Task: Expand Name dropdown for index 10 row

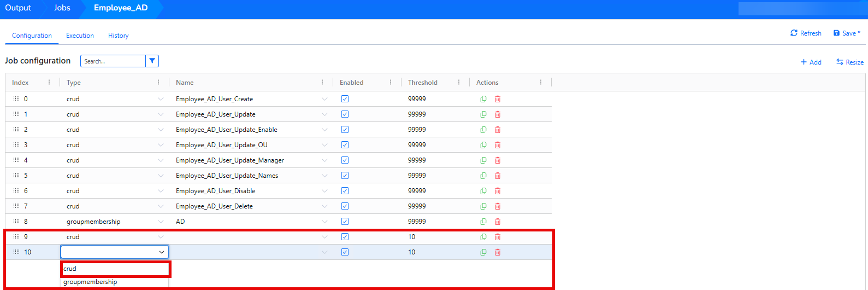Action: [x=324, y=252]
